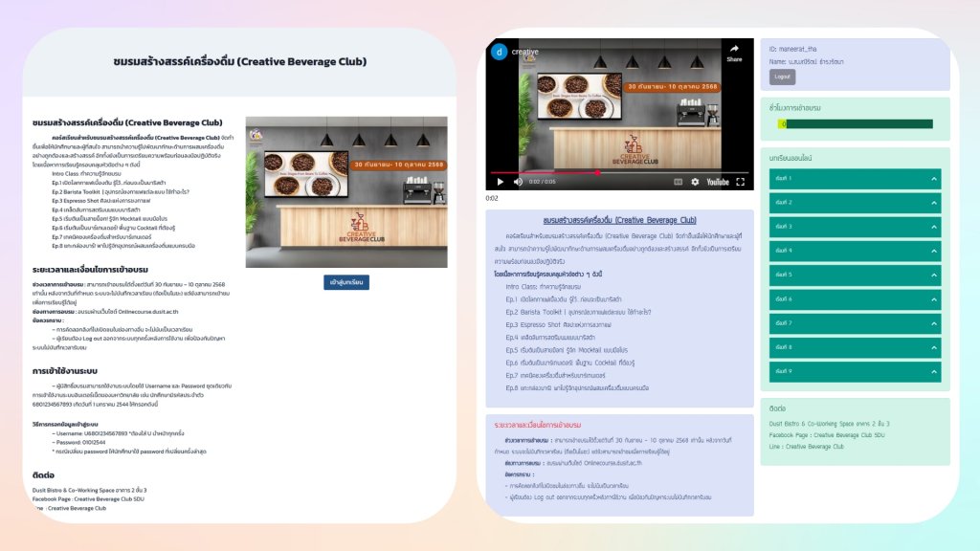Image resolution: width=980 pixels, height=551 pixels.
Task: Open the video settings gear
Action: pos(695,181)
